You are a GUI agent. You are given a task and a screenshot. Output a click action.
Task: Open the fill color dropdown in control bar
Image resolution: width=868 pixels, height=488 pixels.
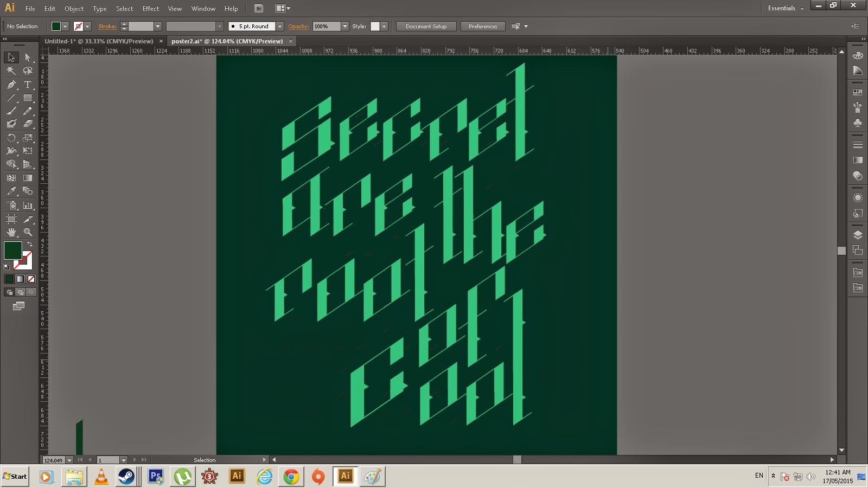click(x=65, y=26)
